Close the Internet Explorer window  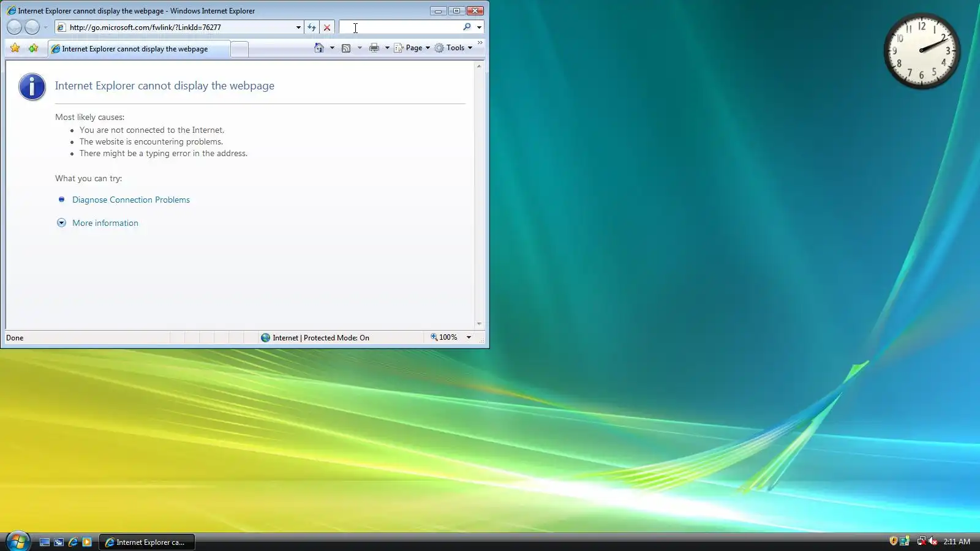(x=475, y=10)
